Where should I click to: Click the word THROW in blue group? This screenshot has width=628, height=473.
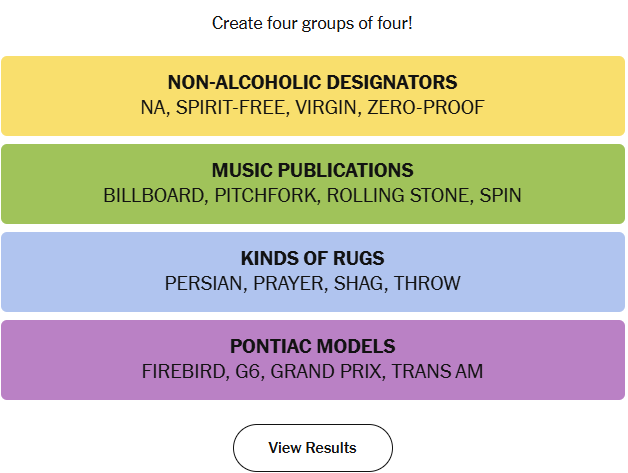(427, 283)
